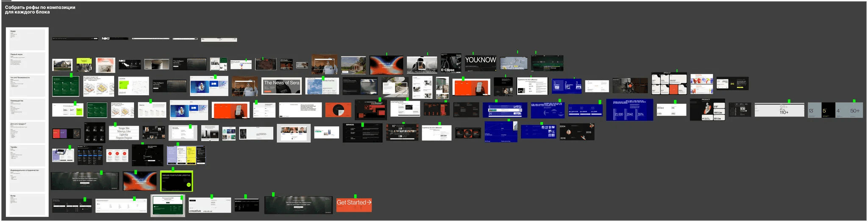This screenshot has width=868, height=222.
Task: Open the "creative digital" footer reference image
Action: (x=210, y=205)
